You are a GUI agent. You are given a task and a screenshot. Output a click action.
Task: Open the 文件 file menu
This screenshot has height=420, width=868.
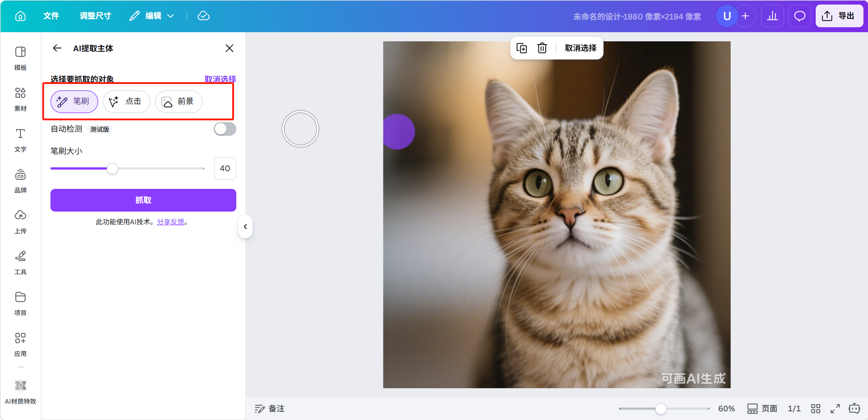click(x=51, y=16)
